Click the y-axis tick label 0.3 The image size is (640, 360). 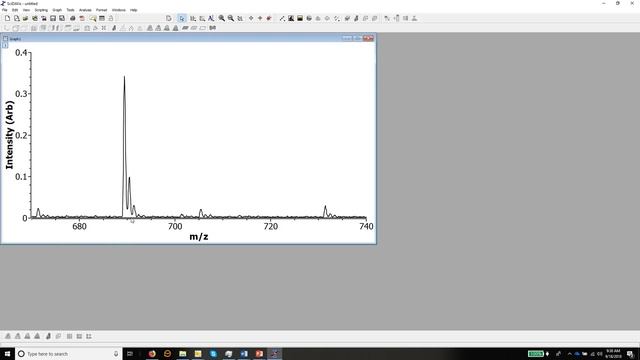pos(21,94)
